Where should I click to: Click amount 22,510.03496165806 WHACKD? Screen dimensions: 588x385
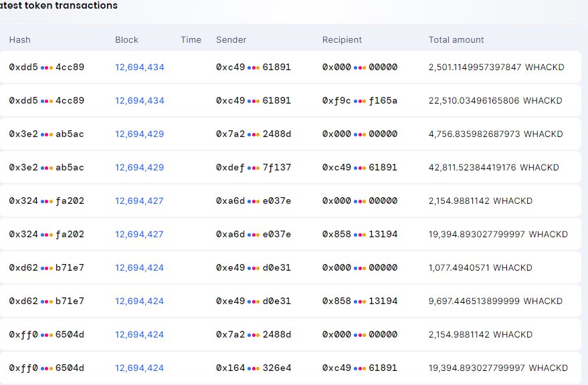click(x=496, y=100)
